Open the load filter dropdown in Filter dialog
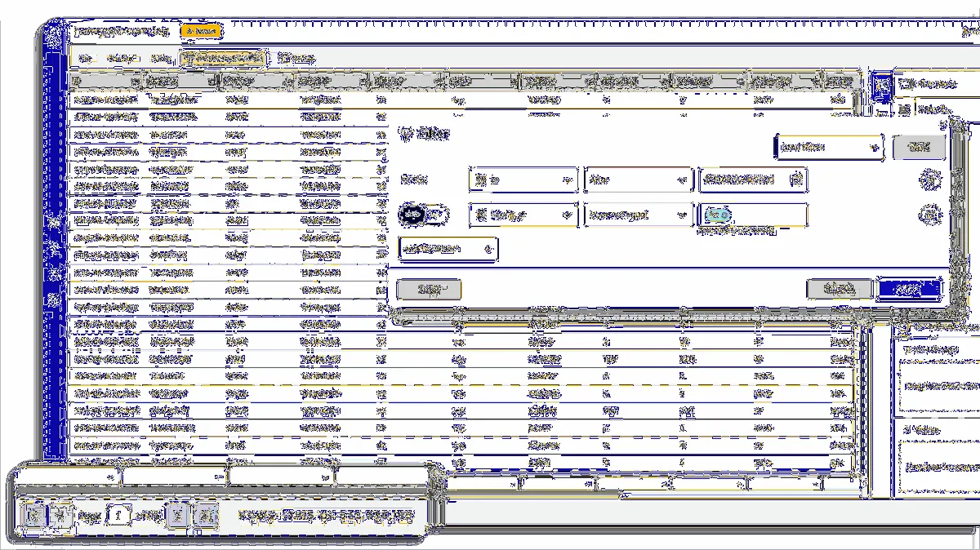This screenshot has height=550, width=980. tap(829, 147)
